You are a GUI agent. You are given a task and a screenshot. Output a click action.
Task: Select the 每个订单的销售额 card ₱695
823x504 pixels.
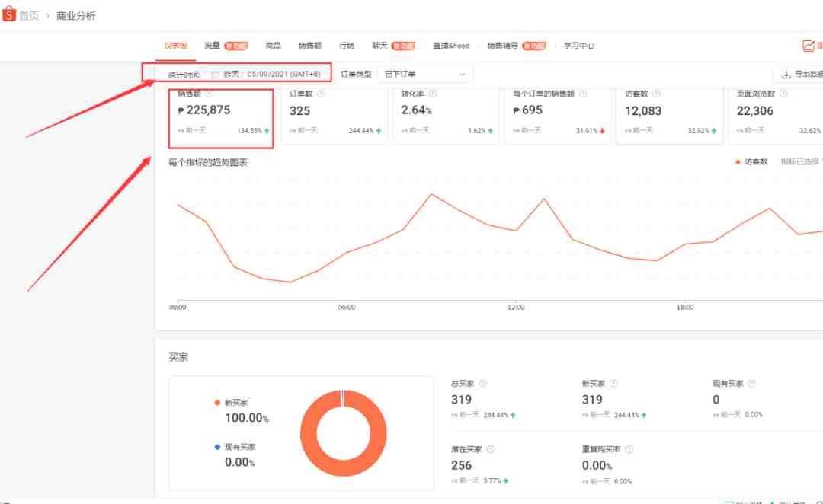(x=557, y=116)
